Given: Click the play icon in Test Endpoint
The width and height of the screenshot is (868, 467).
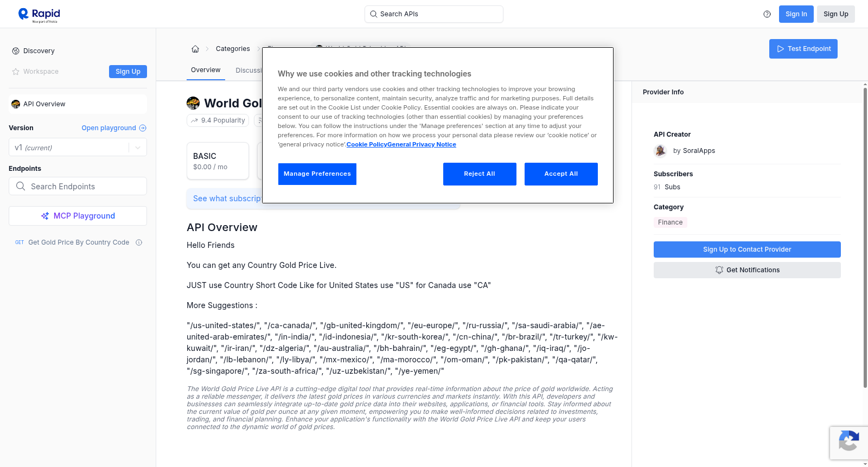Looking at the screenshot, I should pyautogui.click(x=781, y=49).
